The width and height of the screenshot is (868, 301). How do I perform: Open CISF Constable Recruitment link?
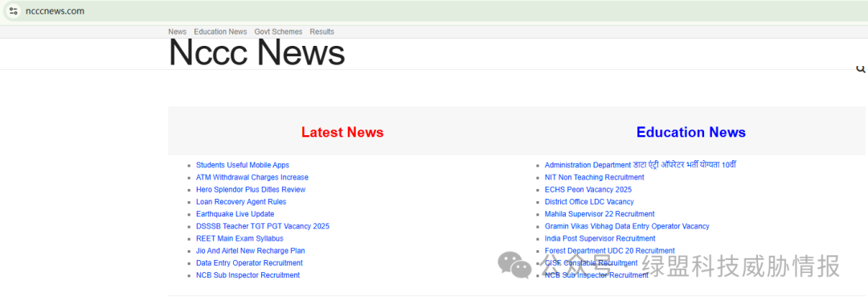[592, 262]
